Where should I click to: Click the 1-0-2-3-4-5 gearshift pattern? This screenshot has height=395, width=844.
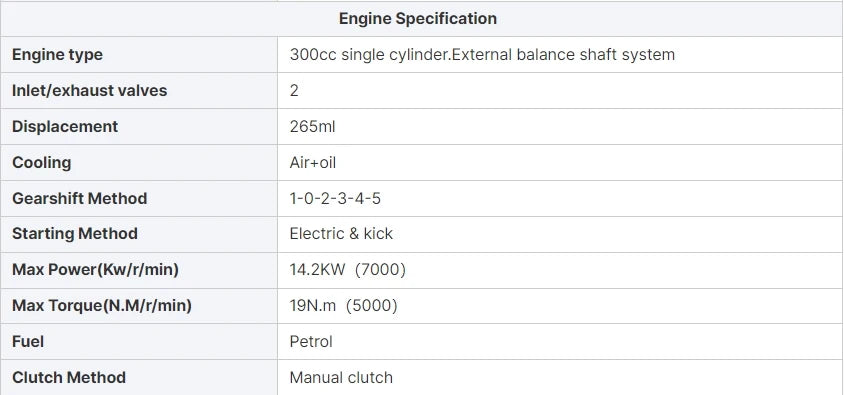point(335,199)
